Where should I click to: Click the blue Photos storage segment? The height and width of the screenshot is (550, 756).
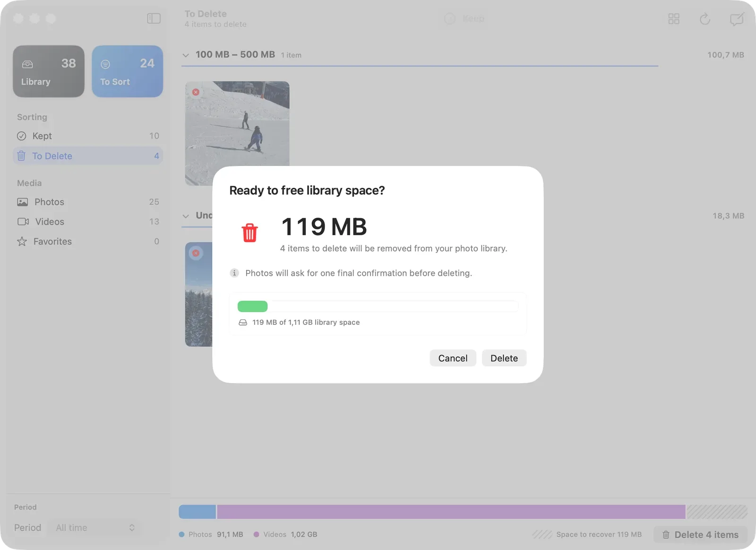click(197, 512)
